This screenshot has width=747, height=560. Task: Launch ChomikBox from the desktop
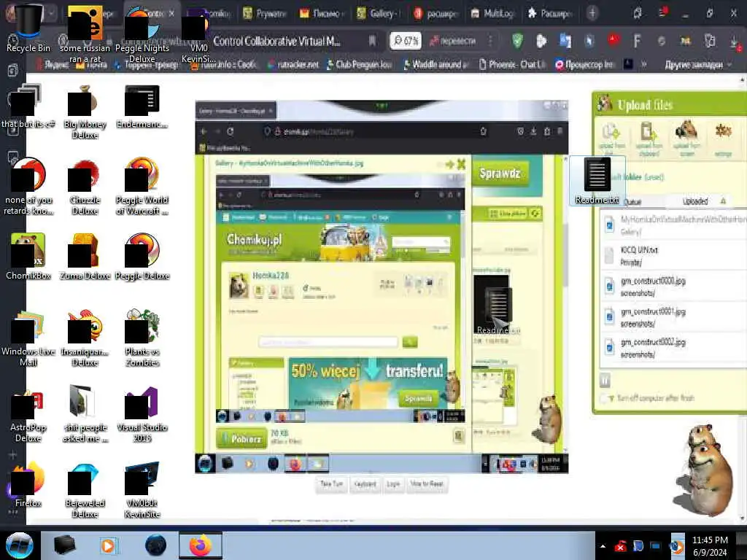(28, 256)
